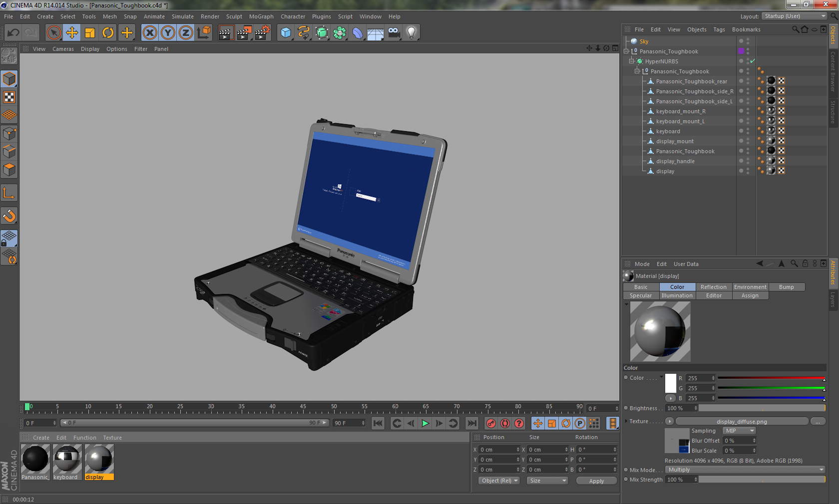The width and height of the screenshot is (839, 504).
Task: Toggle autokeying button
Action: (505, 423)
